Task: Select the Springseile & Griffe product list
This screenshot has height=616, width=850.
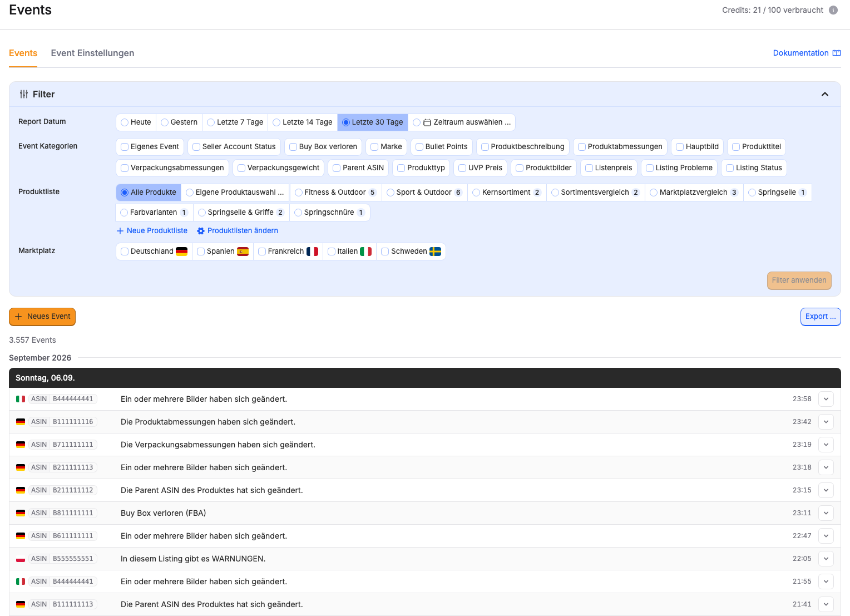Action: 241,213
